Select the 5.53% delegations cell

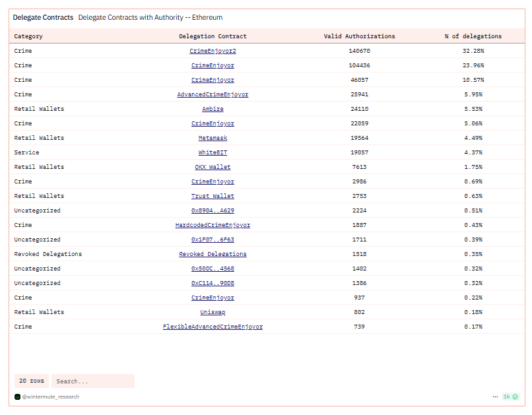coord(473,109)
